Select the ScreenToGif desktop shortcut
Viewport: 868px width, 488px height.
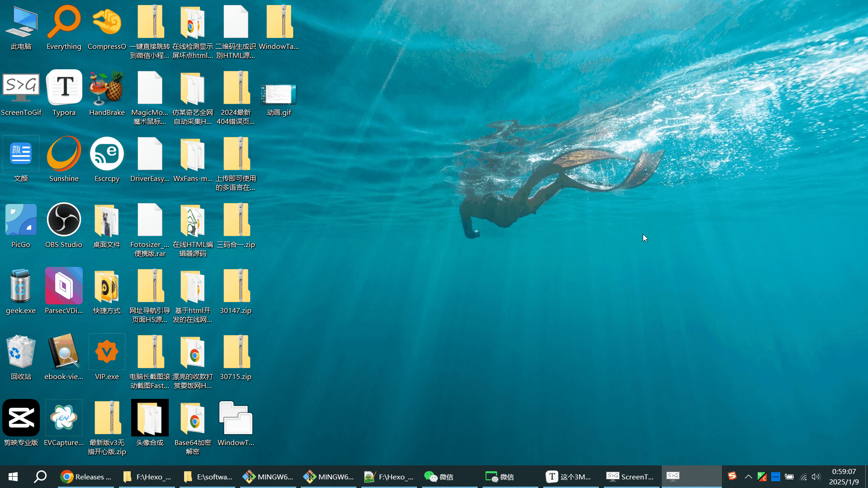21,94
